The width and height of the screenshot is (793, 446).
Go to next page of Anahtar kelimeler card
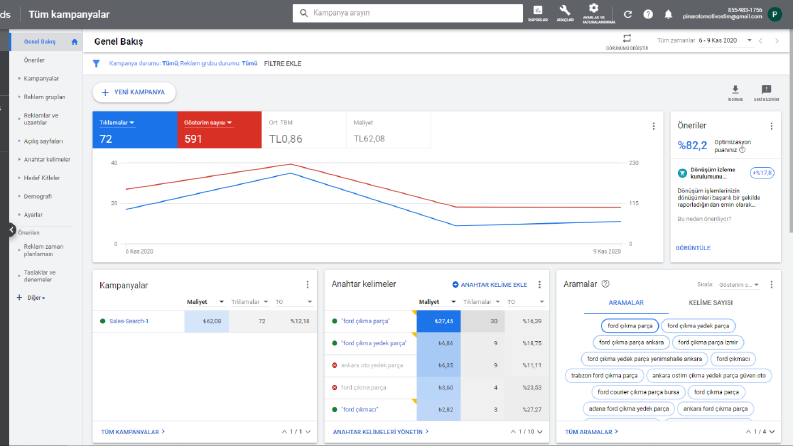540,431
